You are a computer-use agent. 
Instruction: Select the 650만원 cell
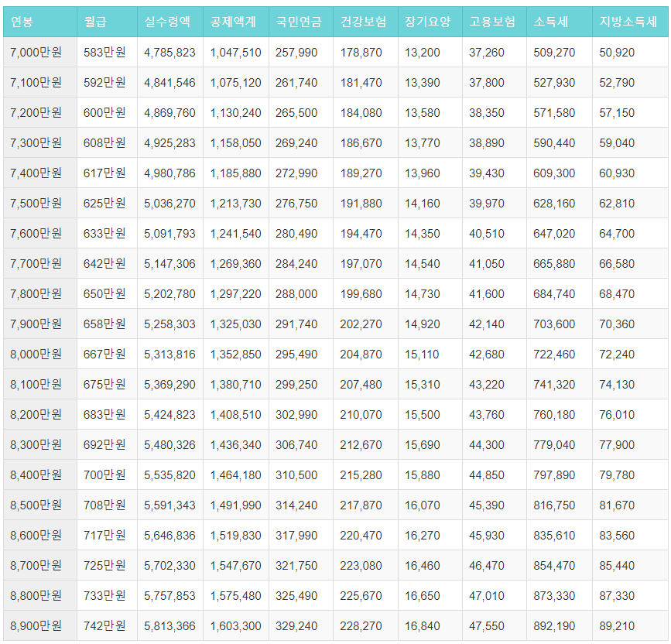(x=107, y=293)
